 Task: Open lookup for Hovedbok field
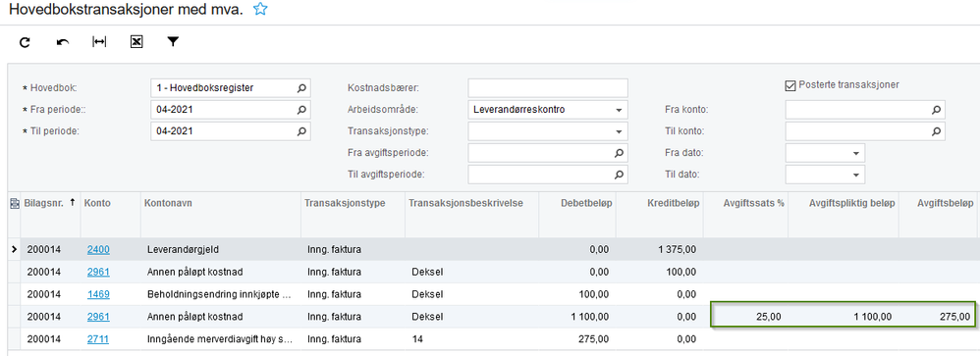coord(301,88)
